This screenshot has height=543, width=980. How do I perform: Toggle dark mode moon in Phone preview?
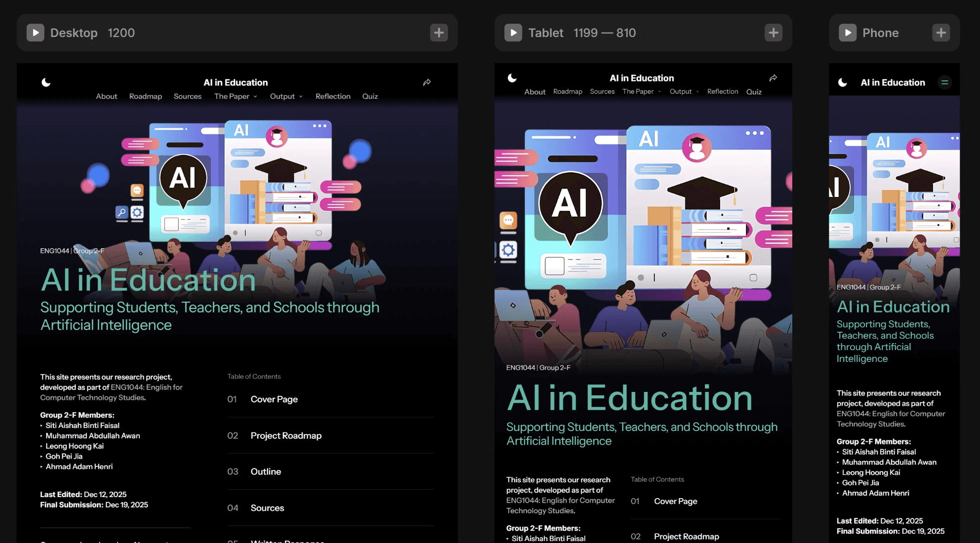click(x=843, y=82)
